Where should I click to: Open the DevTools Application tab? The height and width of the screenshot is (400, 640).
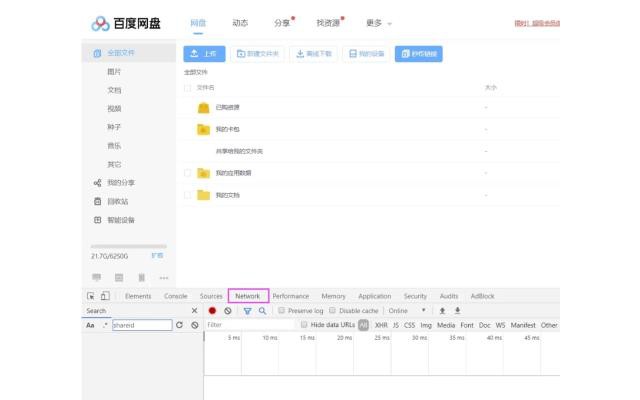tap(375, 296)
